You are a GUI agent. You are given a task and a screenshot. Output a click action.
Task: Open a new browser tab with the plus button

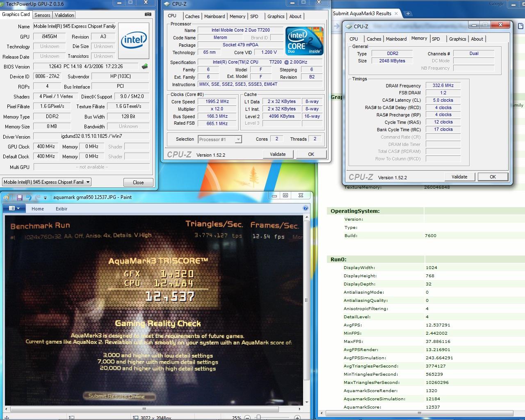pos(408,14)
